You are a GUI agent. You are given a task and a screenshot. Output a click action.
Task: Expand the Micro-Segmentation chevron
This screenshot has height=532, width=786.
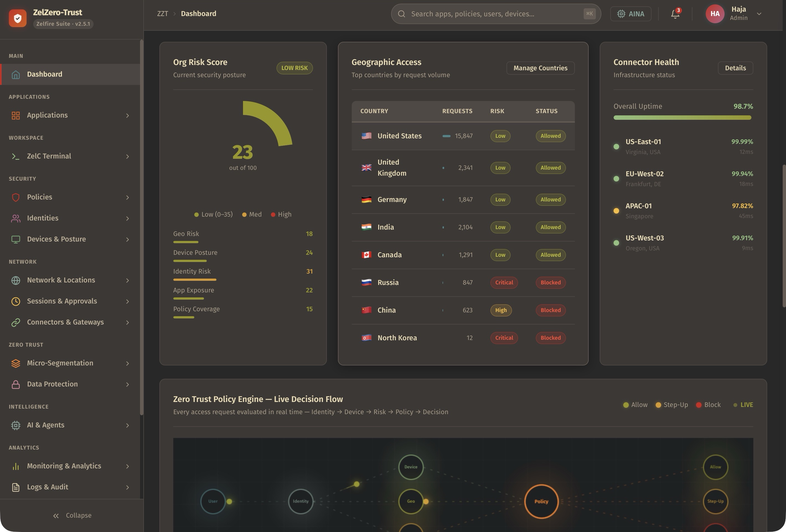[x=128, y=363]
